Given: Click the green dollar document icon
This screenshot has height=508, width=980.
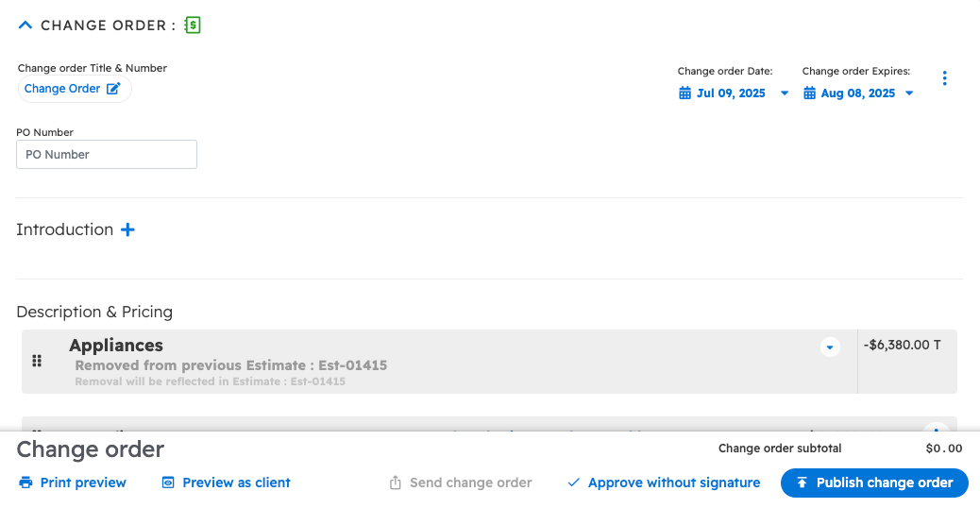Looking at the screenshot, I should click(x=193, y=25).
